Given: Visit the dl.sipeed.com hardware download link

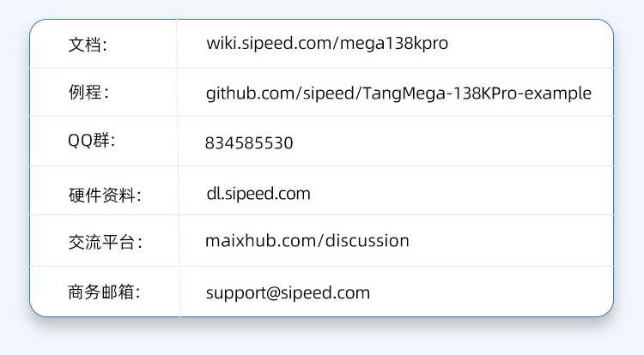Looking at the screenshot, I should pos(258,193).
